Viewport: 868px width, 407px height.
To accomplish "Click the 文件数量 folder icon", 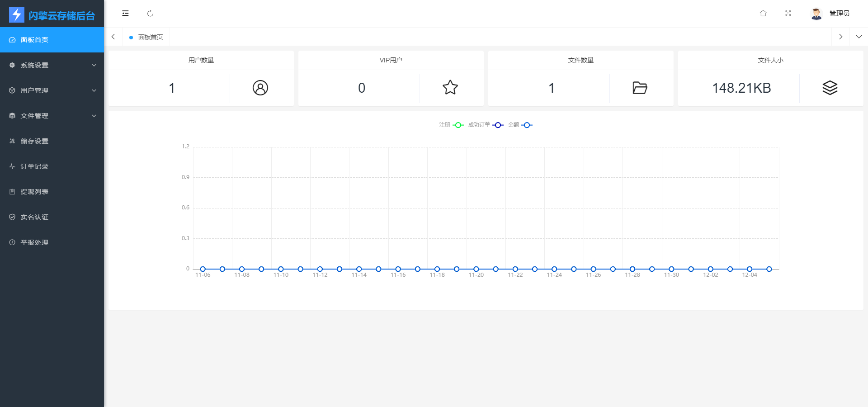I will [640, 88].
